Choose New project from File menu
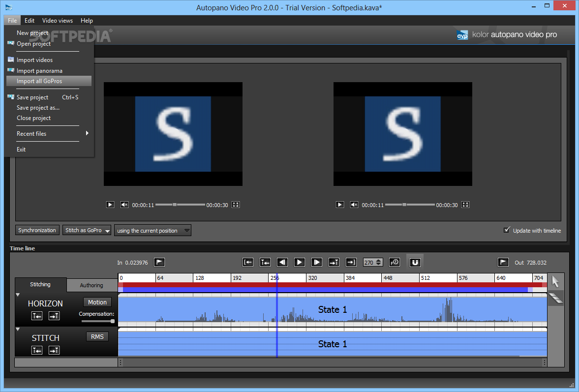Image resolution: width=579 pixels, height=392 pixels. [x=49, y=33]
